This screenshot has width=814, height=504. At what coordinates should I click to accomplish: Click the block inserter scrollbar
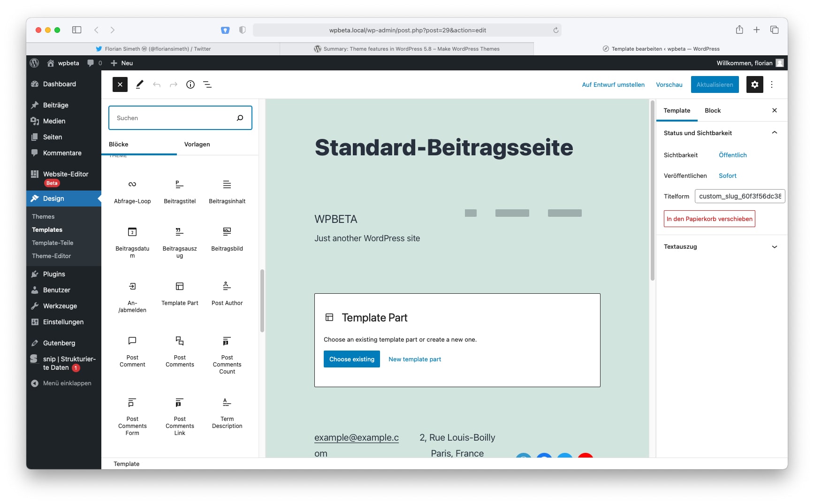pos(262,300)
